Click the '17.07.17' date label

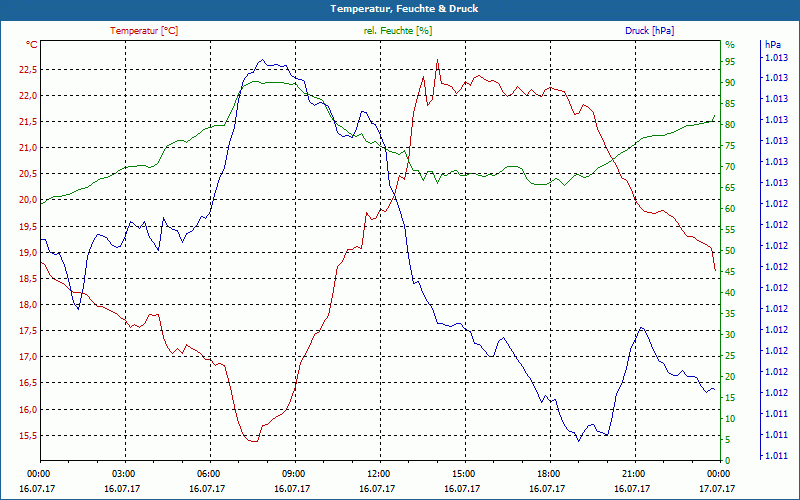pos(717,489)
